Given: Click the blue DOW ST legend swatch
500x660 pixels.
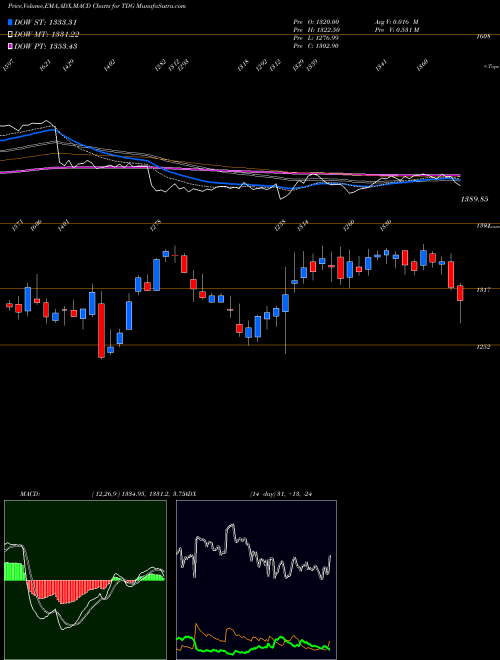Looking at the screenshot, I should pos(10,22).
